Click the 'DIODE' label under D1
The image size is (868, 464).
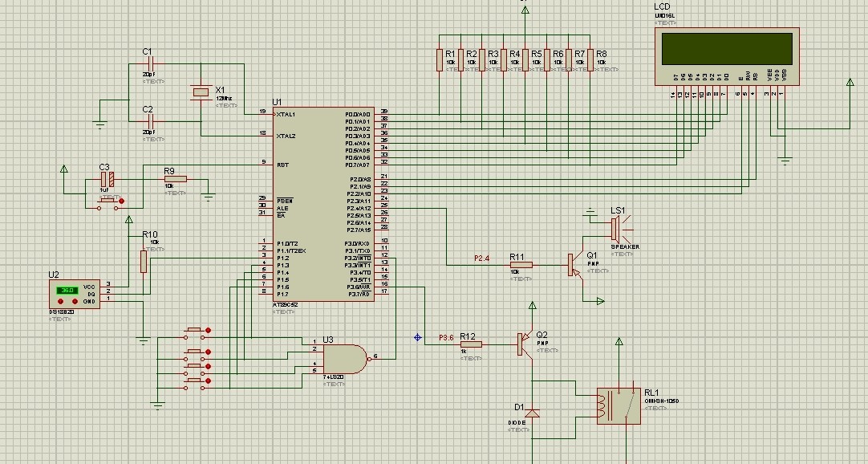click(x=517, y=422)
